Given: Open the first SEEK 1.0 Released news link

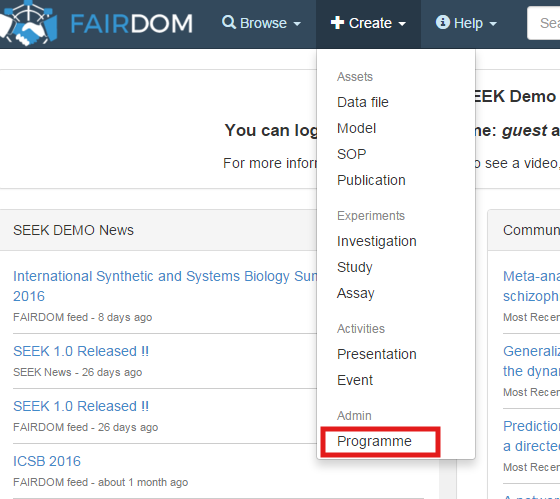Looking at the screenshot, I should click(x=81, y=351).
